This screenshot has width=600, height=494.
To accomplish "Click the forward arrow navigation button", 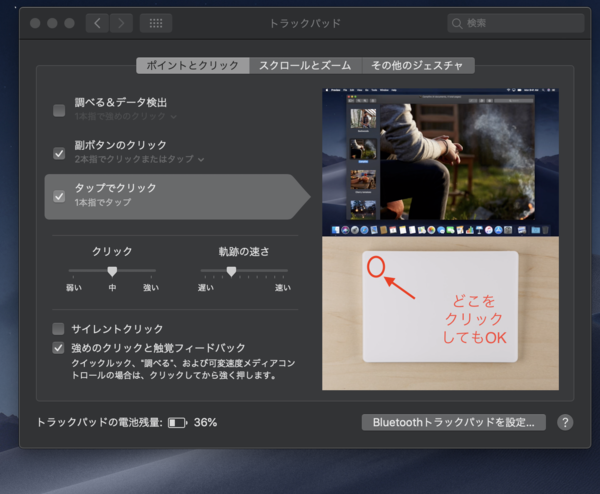I will (x=121, y=22).
